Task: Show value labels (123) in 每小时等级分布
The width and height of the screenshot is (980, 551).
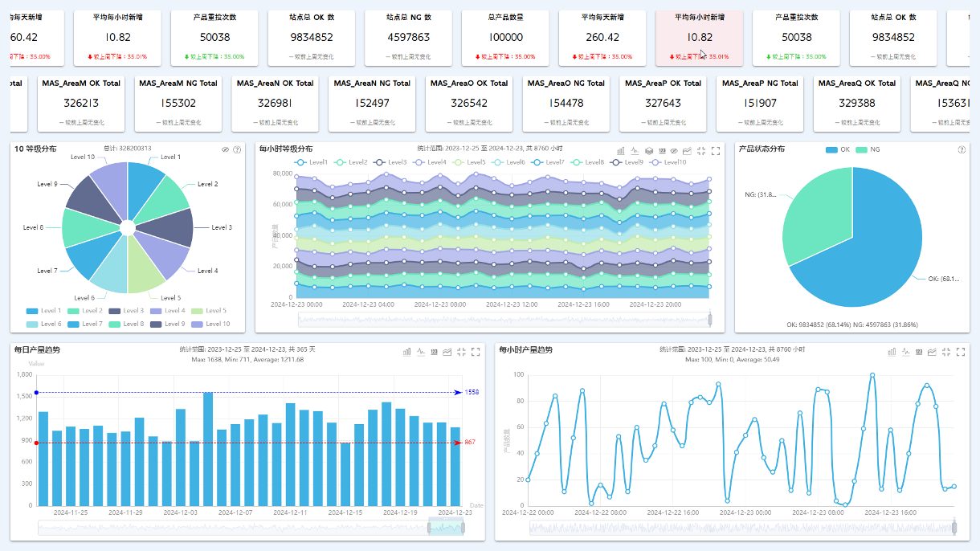Action: pyautogui.click(x=661, y=150)
